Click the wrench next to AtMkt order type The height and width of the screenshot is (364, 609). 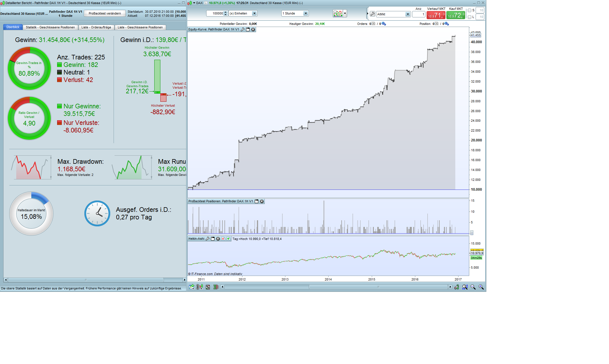point(373,14)
